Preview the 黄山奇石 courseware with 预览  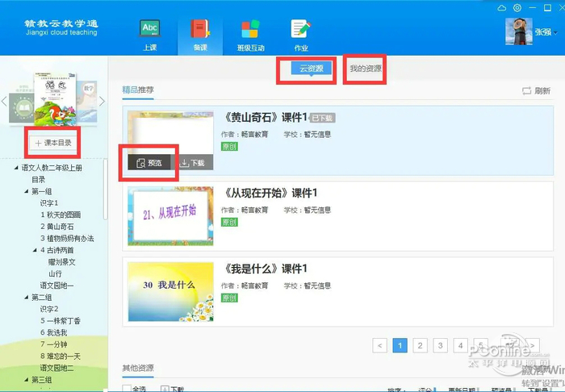click(149, 163)
